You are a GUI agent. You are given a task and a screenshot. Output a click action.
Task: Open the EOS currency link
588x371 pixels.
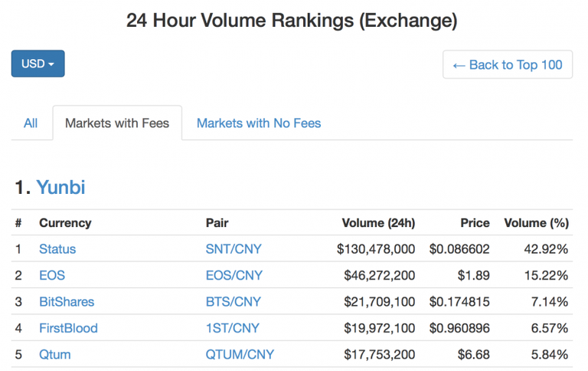pyautogui.click(x=52, y=275)
